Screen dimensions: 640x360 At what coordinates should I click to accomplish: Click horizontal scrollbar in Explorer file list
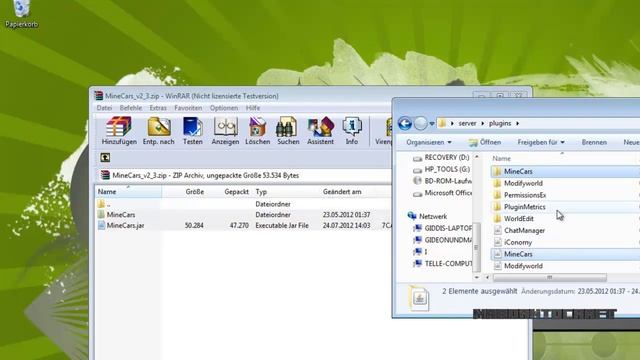tap(549, 278)
